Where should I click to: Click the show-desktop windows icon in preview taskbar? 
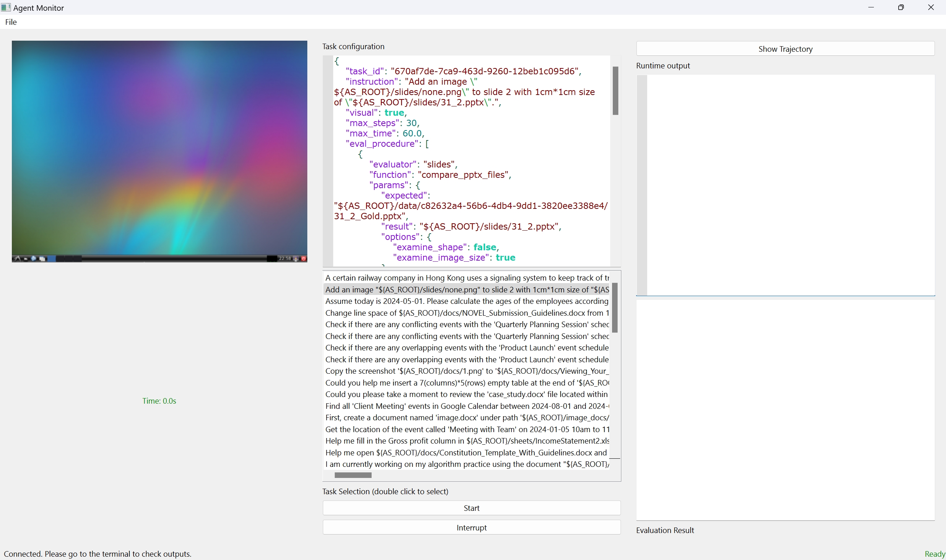pos(42,259)
